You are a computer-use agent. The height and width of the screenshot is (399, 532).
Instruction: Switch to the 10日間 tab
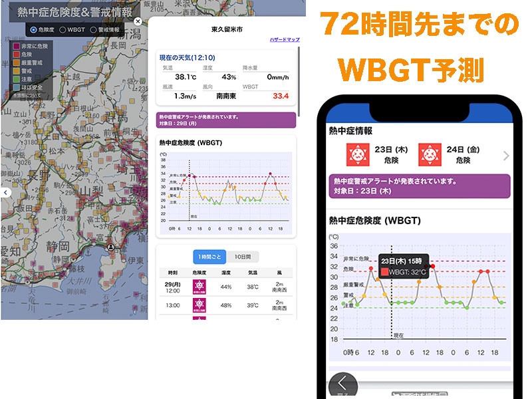click(x=243, y=257)
